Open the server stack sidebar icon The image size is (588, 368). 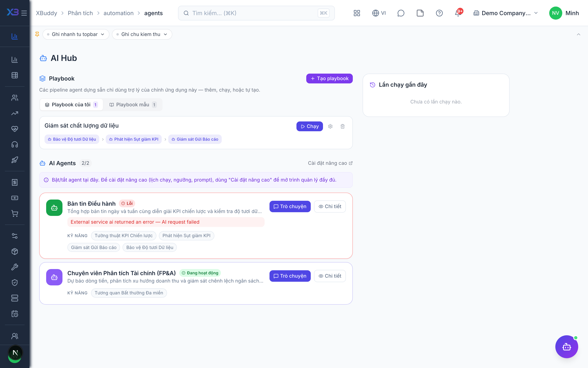pos(14,298)
